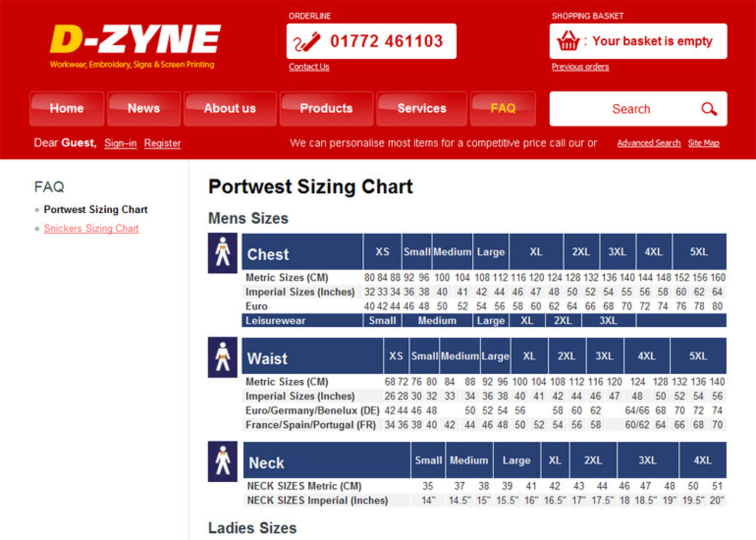Screen dimensions: 756x540
Task: Open the Advanced Search link
Action: [649, 143]
